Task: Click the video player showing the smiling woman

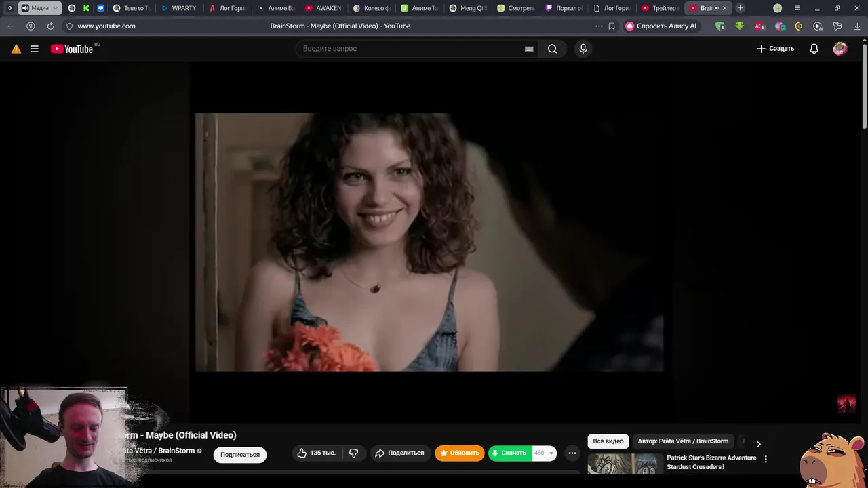Action: 429,242
